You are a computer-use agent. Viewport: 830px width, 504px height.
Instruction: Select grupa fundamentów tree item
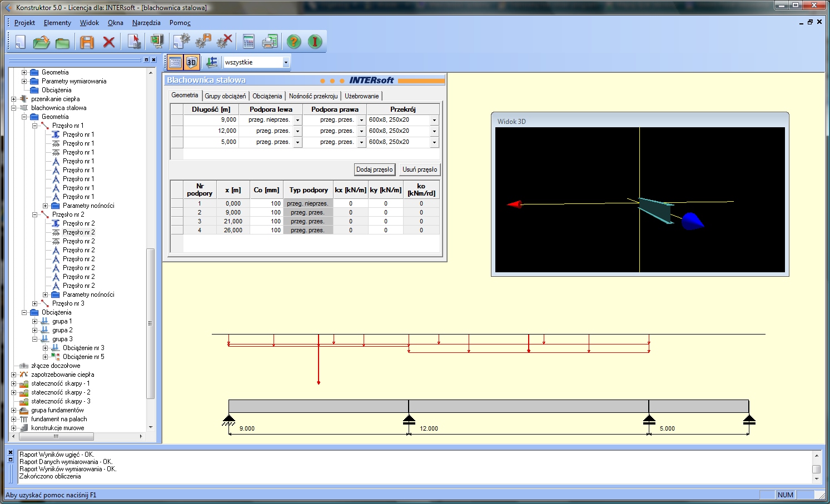pyautogui.click(x=57, y=410)
